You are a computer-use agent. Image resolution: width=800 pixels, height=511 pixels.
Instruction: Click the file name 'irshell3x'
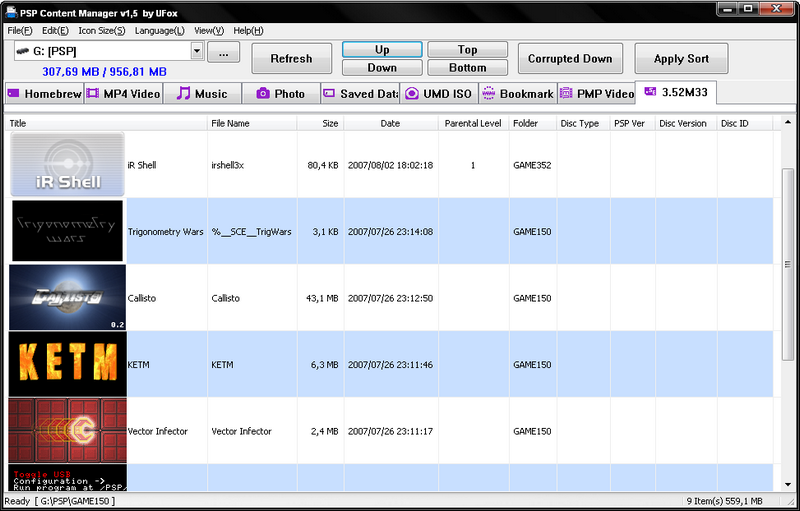tap(228, 165)
